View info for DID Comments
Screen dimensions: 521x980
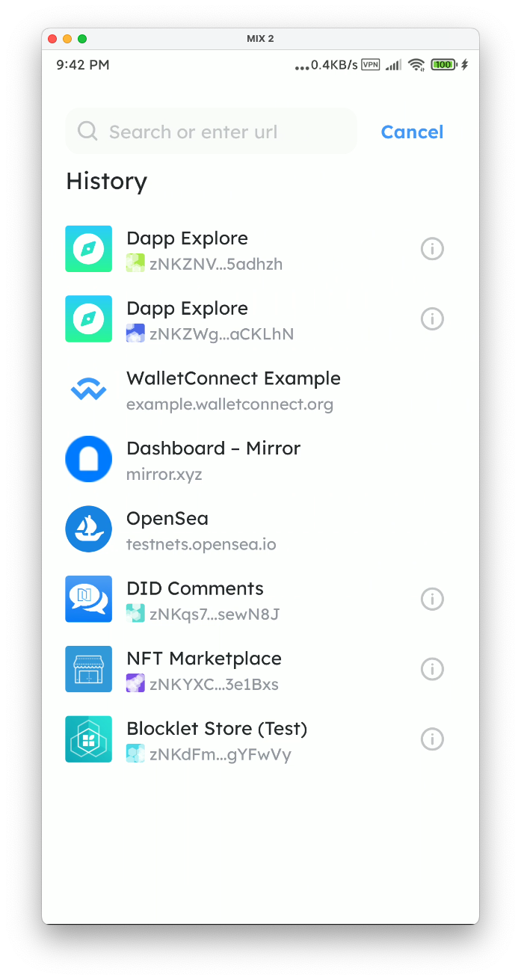(432, 599)
